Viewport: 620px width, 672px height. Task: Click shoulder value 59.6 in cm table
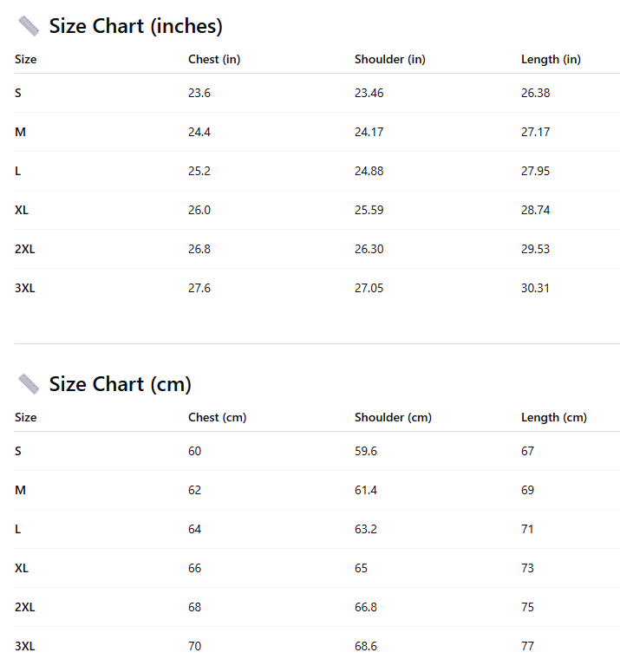point(366,451)
